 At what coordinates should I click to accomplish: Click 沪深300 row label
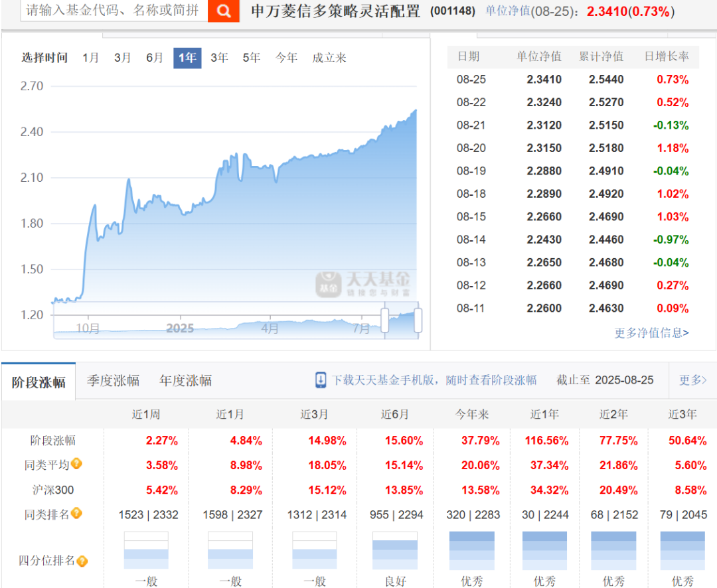(x=53, y=490)
